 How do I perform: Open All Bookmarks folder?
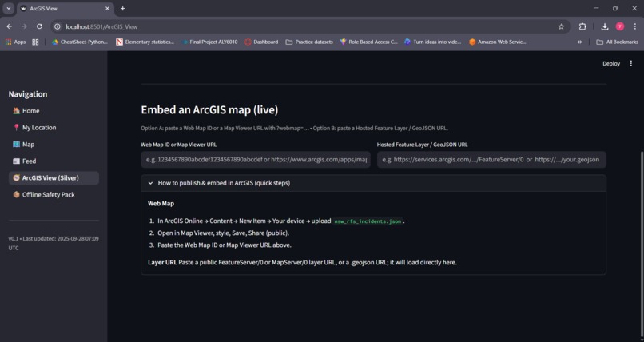(617, 42)
